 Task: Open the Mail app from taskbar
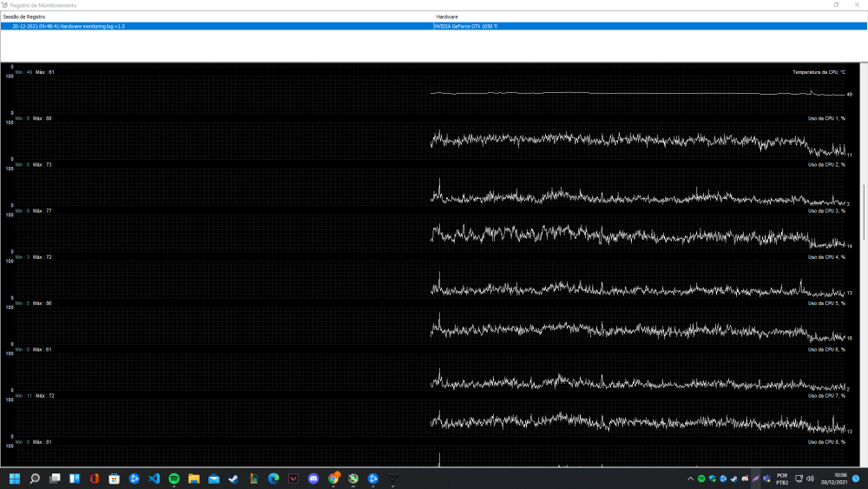pyautogui.click(x=214, y=479)
